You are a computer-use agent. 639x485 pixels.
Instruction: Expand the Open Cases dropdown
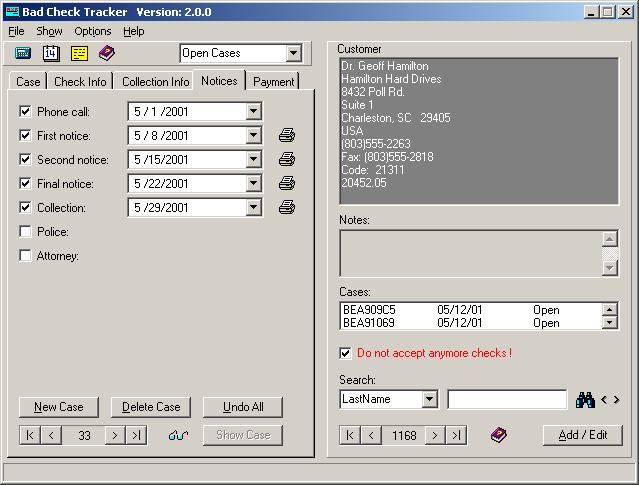point(293,54)
